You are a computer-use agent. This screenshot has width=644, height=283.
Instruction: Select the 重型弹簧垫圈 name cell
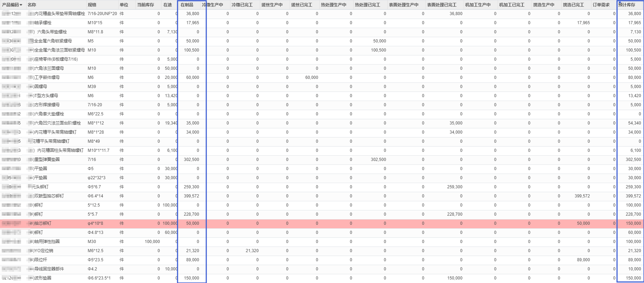click(47, 160)
